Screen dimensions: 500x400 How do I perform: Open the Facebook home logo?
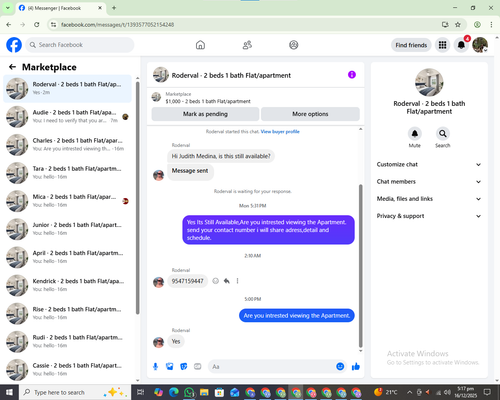click(14, 45)
